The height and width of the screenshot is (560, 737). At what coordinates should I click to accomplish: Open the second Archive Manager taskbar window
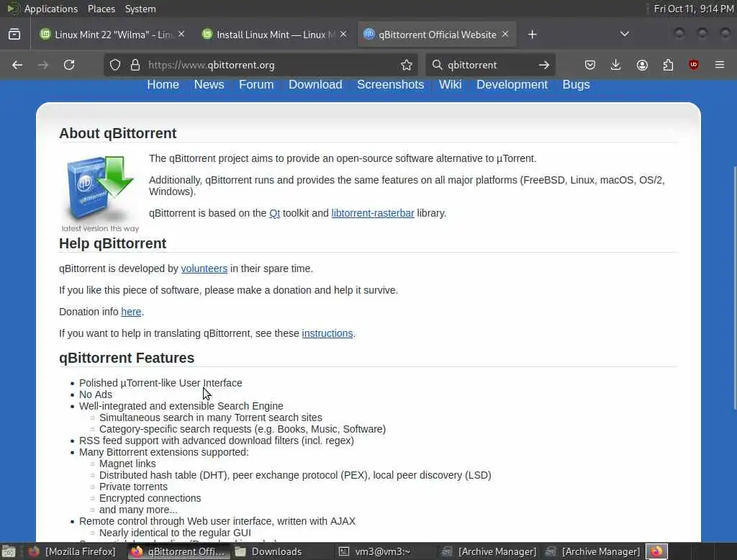pyautogui.click(x=594, y=551)
